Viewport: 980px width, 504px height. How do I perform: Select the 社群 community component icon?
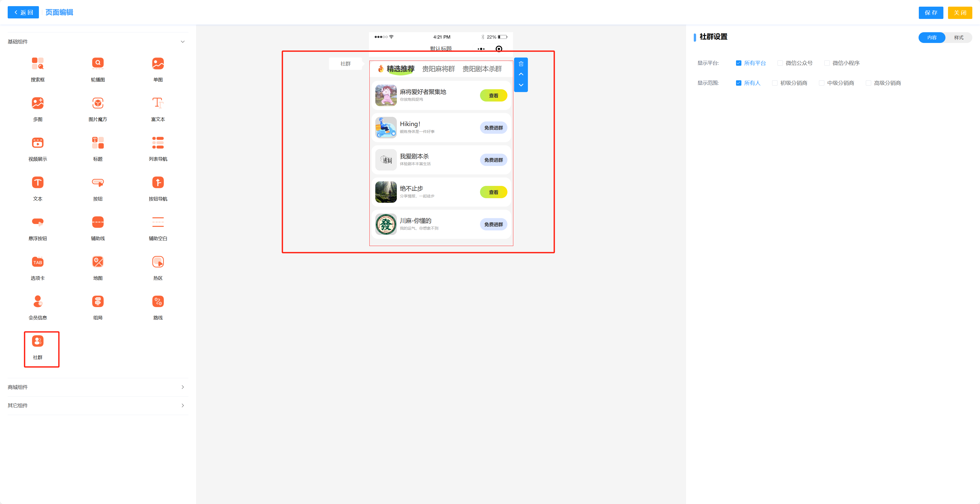37,341
